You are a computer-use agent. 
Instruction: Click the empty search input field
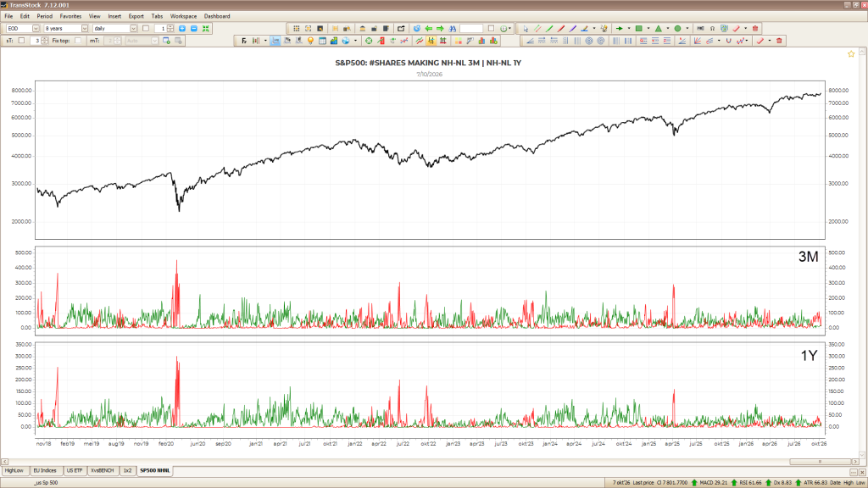coord(471,28)
